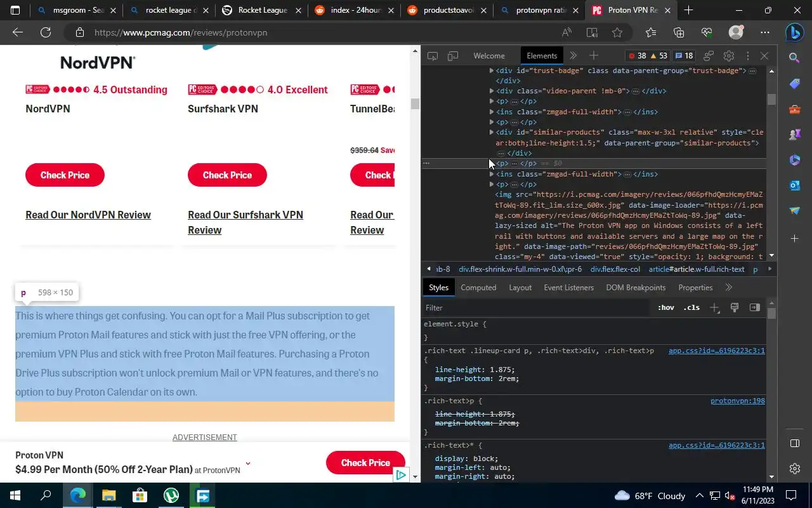Open Drop paper plane in sidebar
This screenshot has width=812, height=508.
coord(795,211)
